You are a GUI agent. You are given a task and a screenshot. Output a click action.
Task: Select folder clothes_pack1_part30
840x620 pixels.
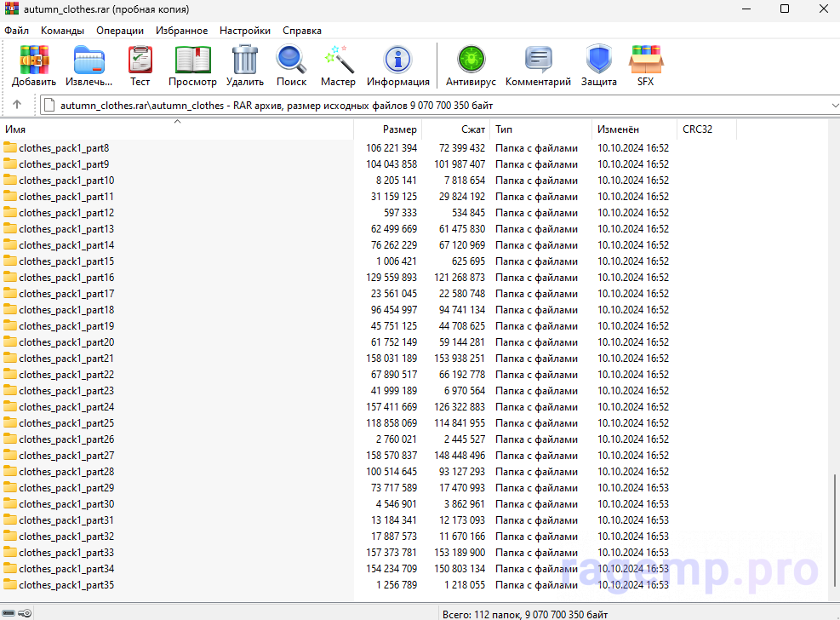point(66,503)
